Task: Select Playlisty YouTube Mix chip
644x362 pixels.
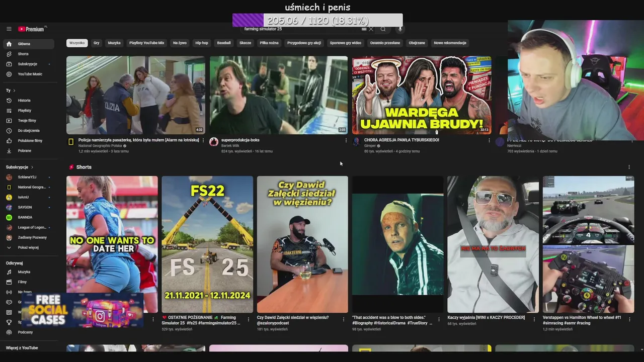Action: pos(146,43)
